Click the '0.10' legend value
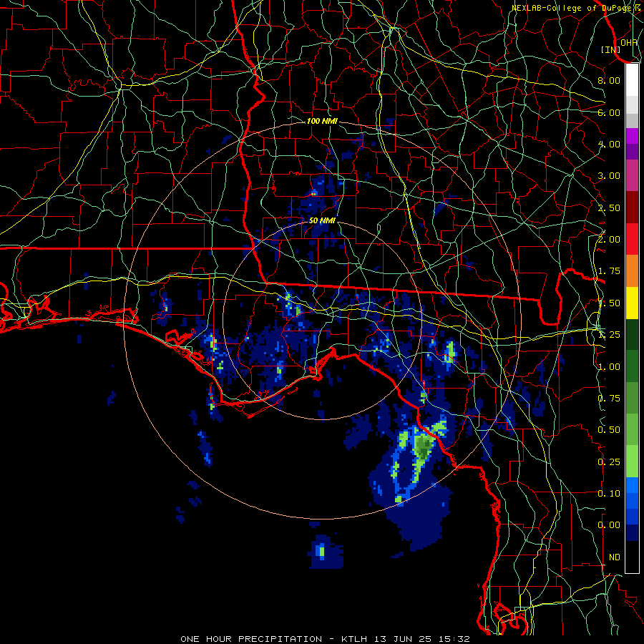The image size is (644, 644). [609, 494]
